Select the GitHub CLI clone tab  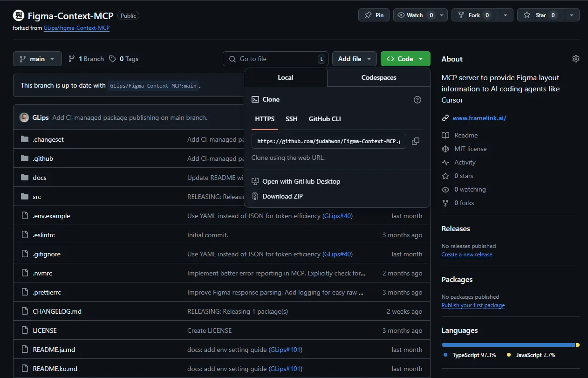tap(325, 119)
